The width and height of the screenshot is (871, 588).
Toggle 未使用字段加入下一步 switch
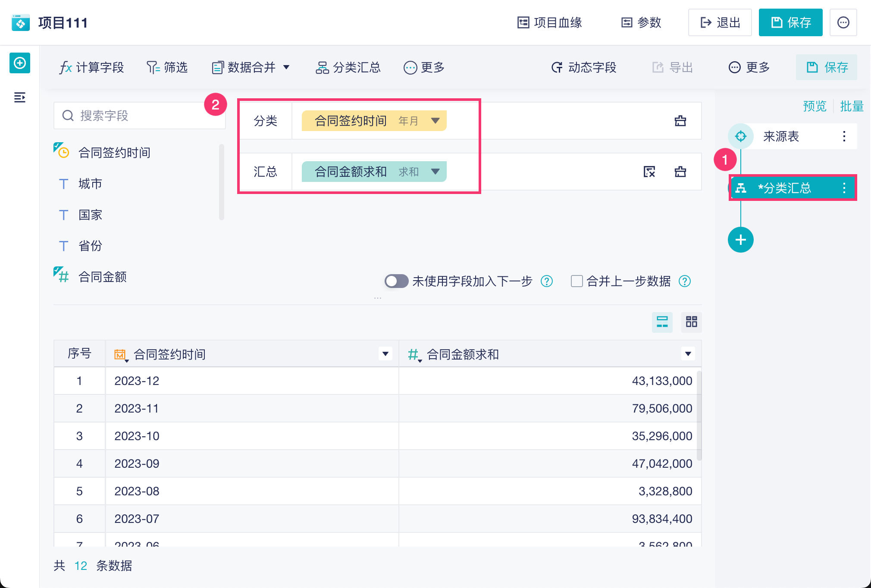[396, 281]
